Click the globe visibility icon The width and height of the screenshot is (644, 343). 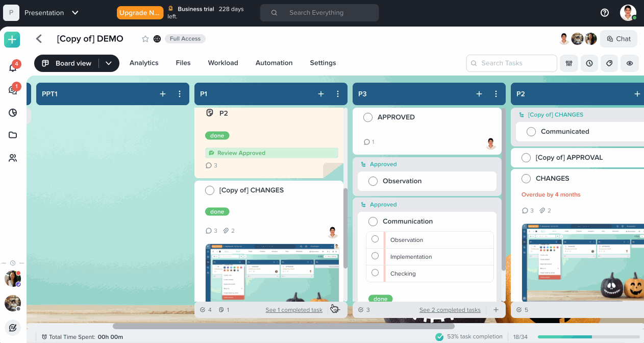click(157, 39)
